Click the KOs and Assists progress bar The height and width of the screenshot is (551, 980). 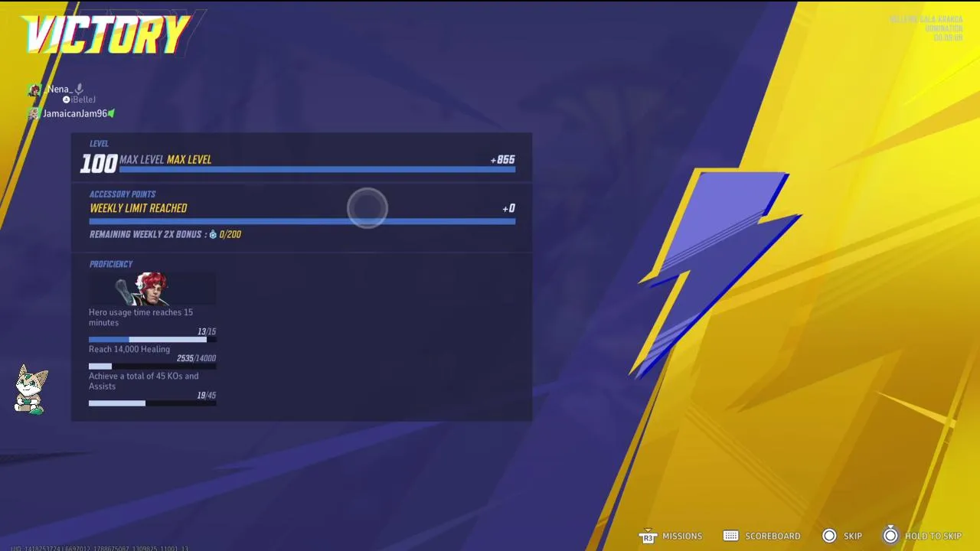(x=152, y=403)
